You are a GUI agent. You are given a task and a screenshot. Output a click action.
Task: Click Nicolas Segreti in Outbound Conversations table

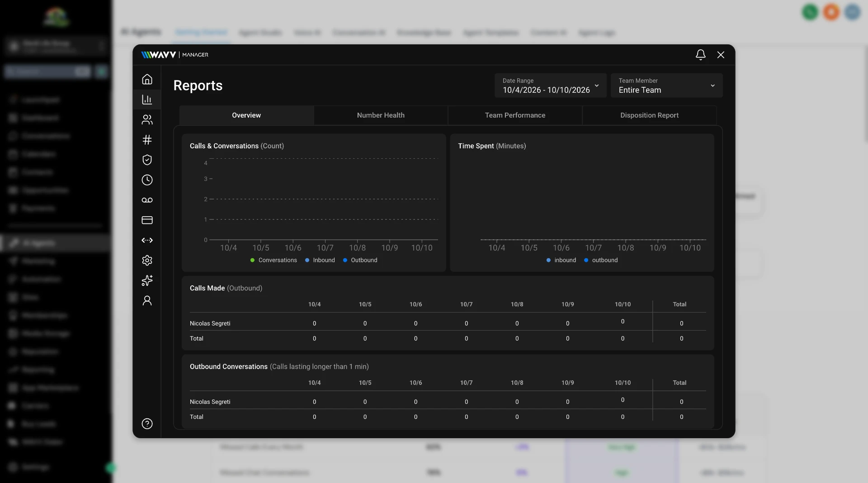click(210, 402)
